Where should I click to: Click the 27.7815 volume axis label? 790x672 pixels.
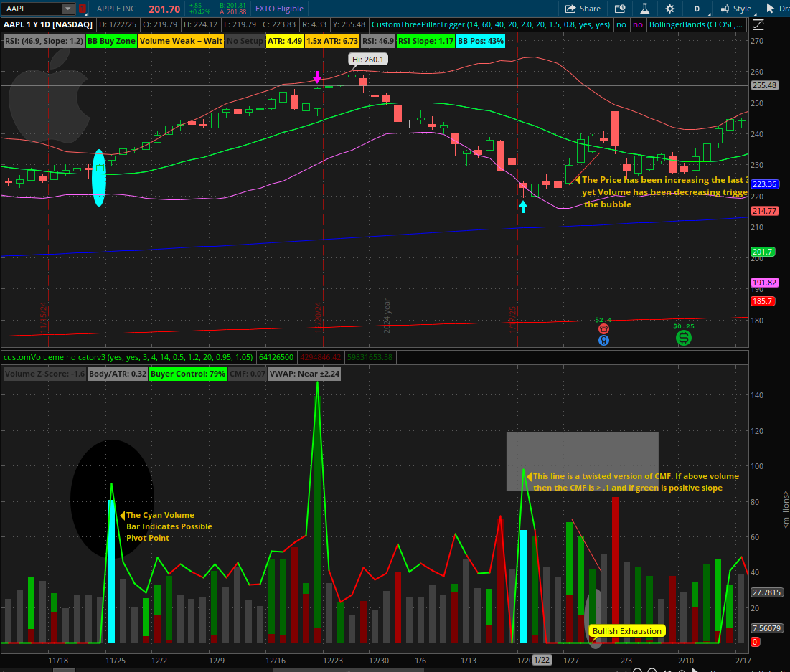[x=766, y=592]
